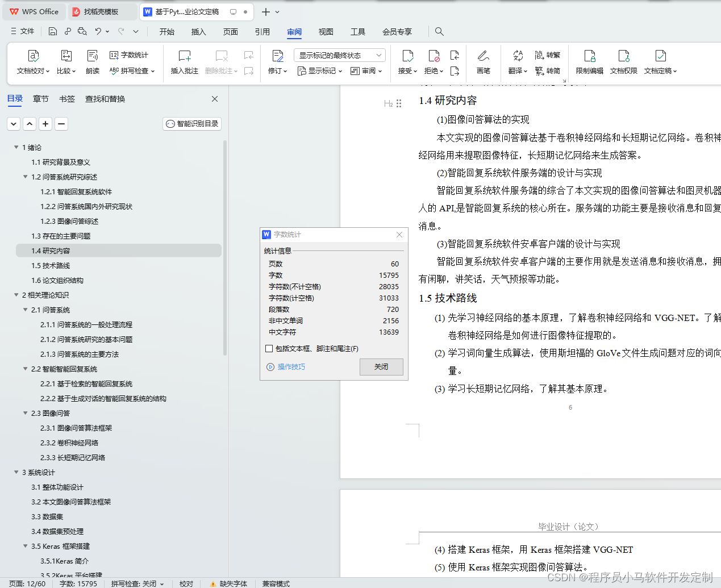Start 朗读 read aloud
Screen dimensions: 721x588
(92, 60)
